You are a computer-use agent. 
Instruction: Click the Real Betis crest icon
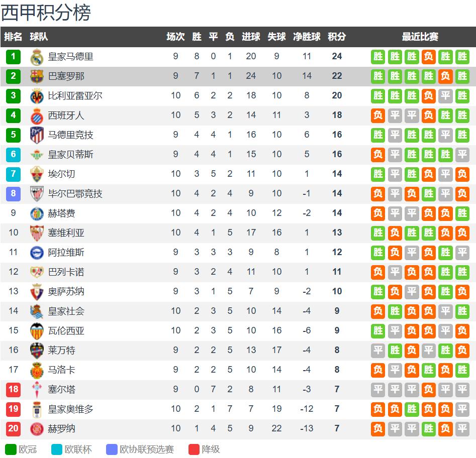(x=37, y=155)
